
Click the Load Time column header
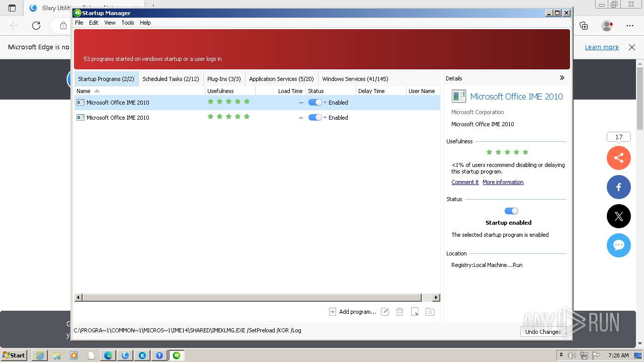click(x=280, y=91)
